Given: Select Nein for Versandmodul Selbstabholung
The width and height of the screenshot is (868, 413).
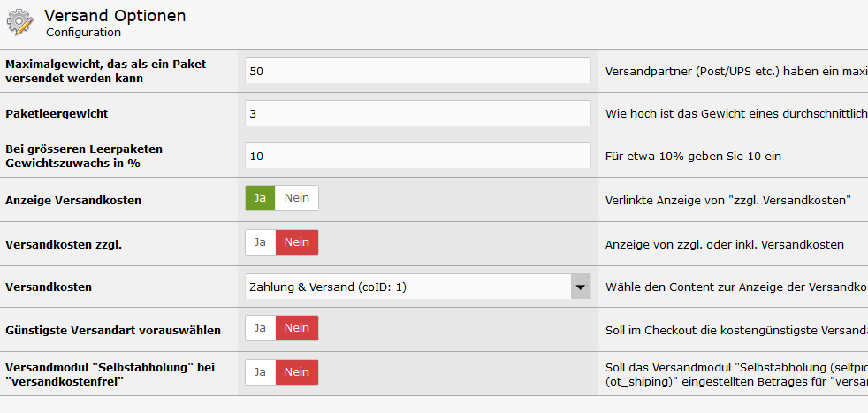Looking at the screenshot, I should coord(297,372).
